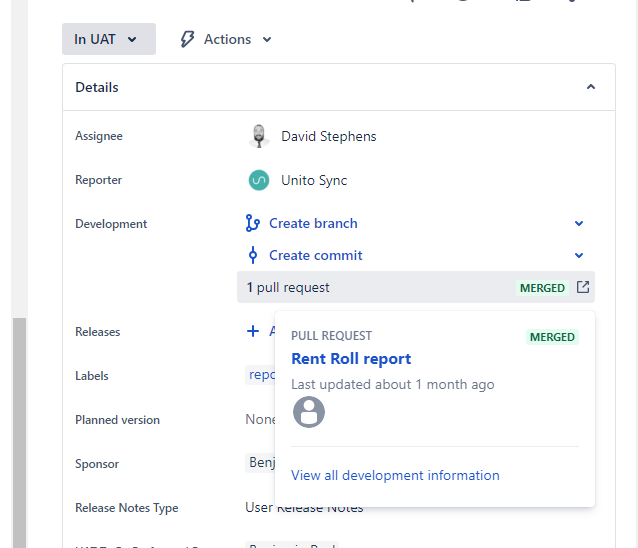The height and width of the screenshot is (548, 638).
Task: Click the MERGED badge in pull request row
Action: click(x=542, y=288)
